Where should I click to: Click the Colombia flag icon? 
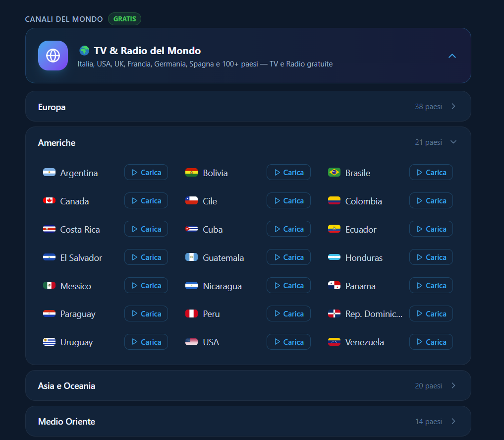coord(334,201)
